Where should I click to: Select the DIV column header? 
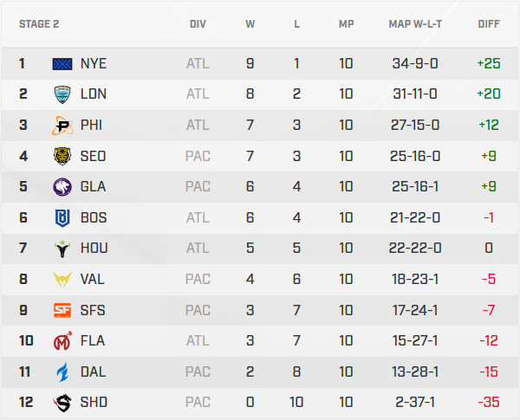pyautogui.click(x=198, y=24)
